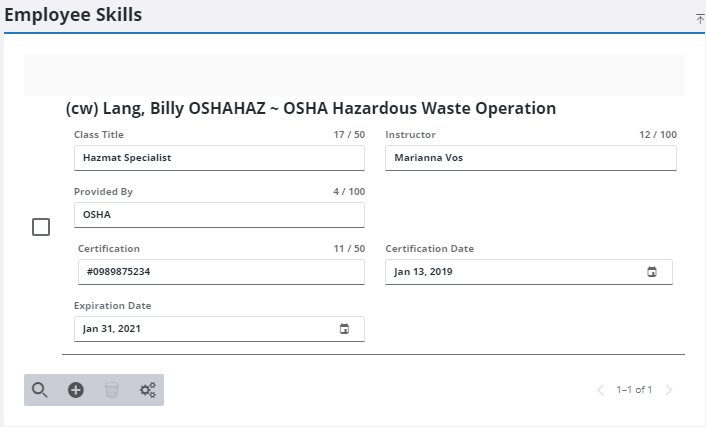Go to the next page of records
The width and height of the screenshot is (706, 427).
[x=669, y=390]
